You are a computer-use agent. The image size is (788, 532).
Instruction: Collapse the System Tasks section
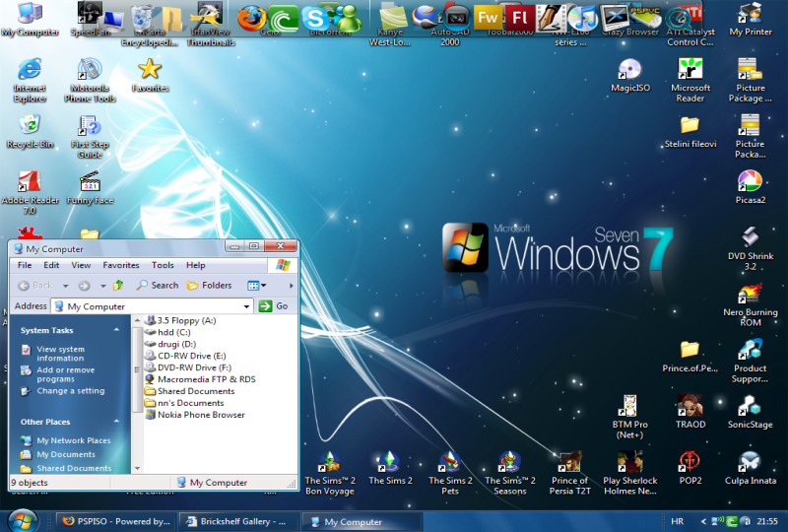point(116,330)
